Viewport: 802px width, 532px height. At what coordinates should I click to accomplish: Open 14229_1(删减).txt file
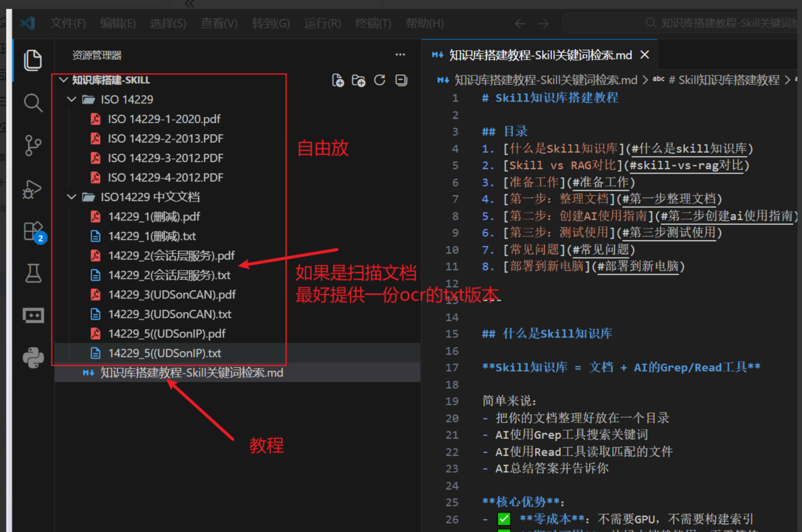click(152, 236)
